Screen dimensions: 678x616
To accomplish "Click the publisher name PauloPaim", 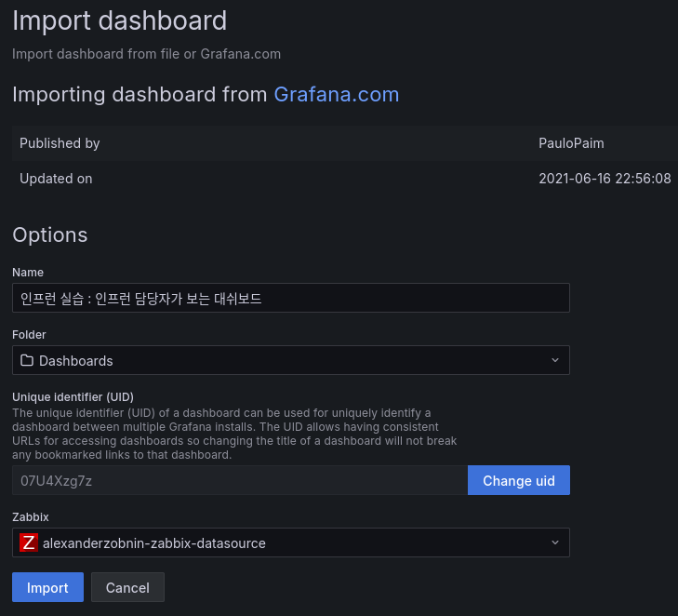I will (571, 143).
